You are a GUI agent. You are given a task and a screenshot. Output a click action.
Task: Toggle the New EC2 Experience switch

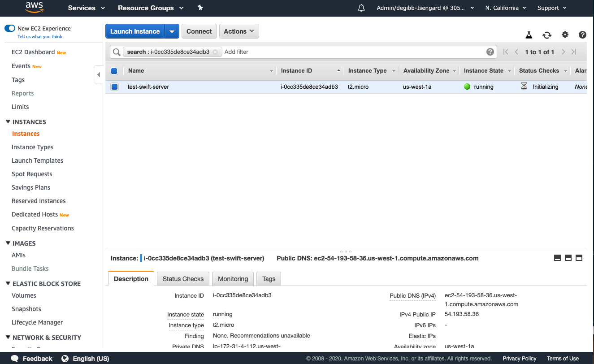click(x=10, y=28)
